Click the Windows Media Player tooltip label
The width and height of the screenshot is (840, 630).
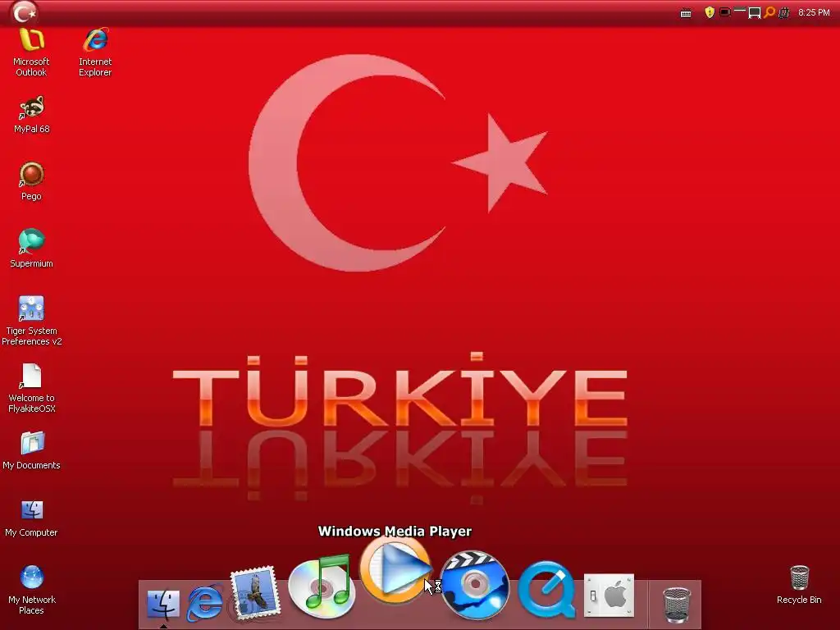click(x=395, y=531)
